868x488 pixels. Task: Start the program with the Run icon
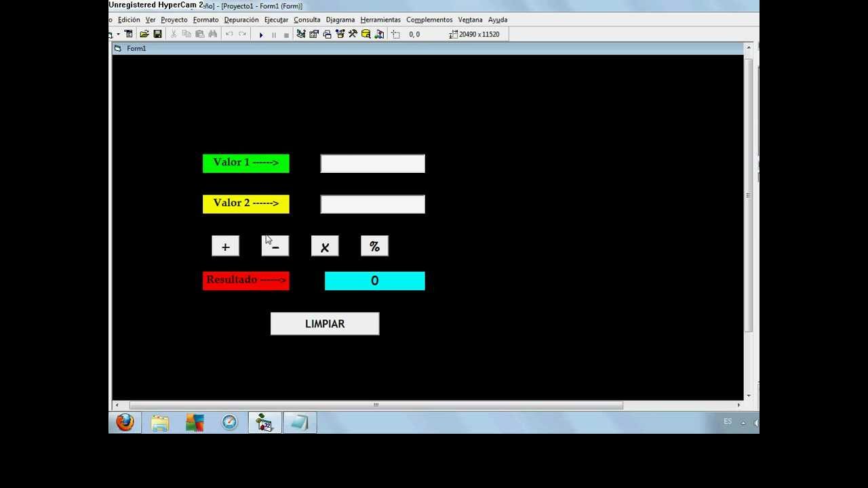261,35
